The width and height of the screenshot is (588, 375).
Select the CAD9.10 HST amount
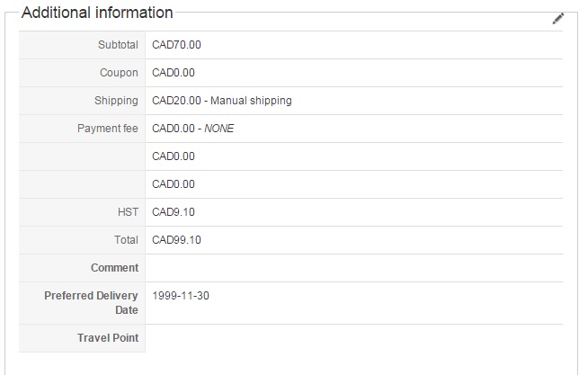pos(174,212)
